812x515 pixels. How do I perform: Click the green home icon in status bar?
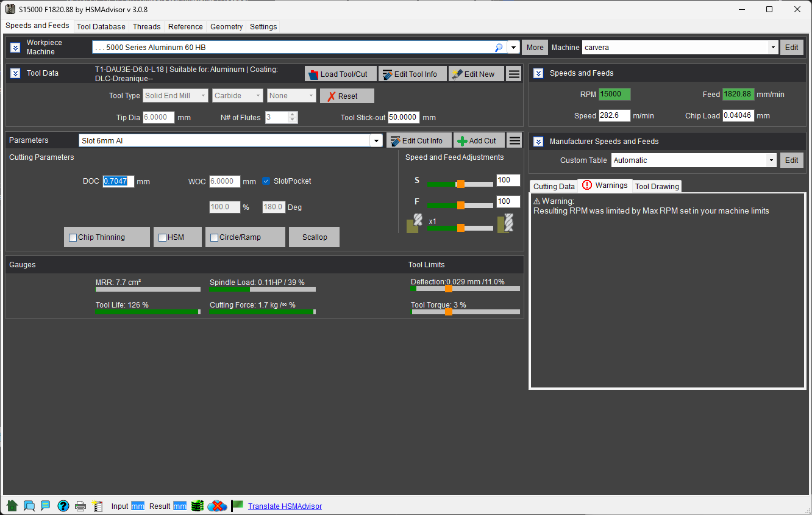pos(12,506)
